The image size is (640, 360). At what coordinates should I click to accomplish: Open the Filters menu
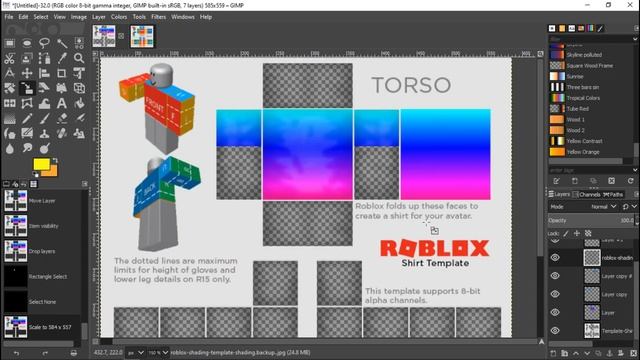pos(158,17)
